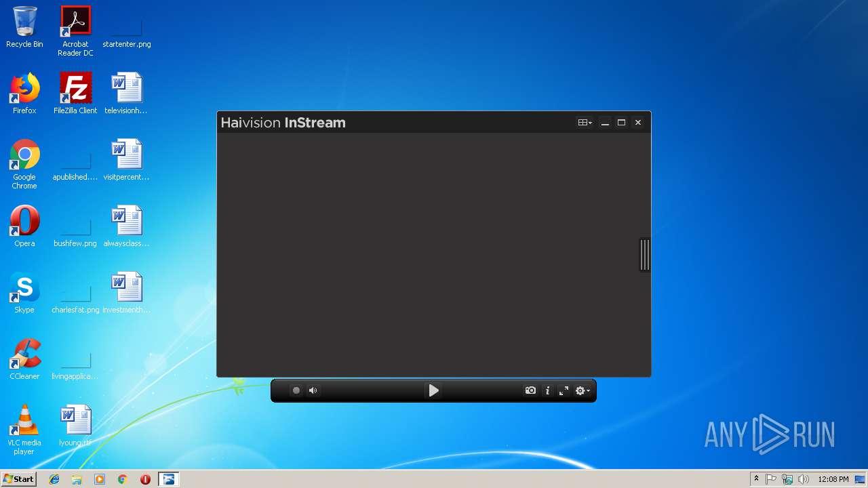Click the record button in InStream
The image size is (868, 488).
coord(296,390)
